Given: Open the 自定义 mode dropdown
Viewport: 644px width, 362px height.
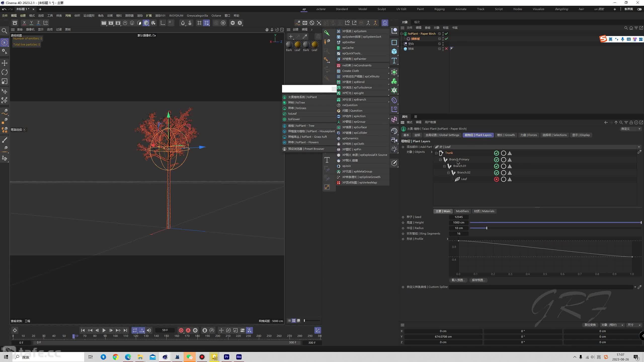Looking at the screenshot, I should [x=631, y=129].
